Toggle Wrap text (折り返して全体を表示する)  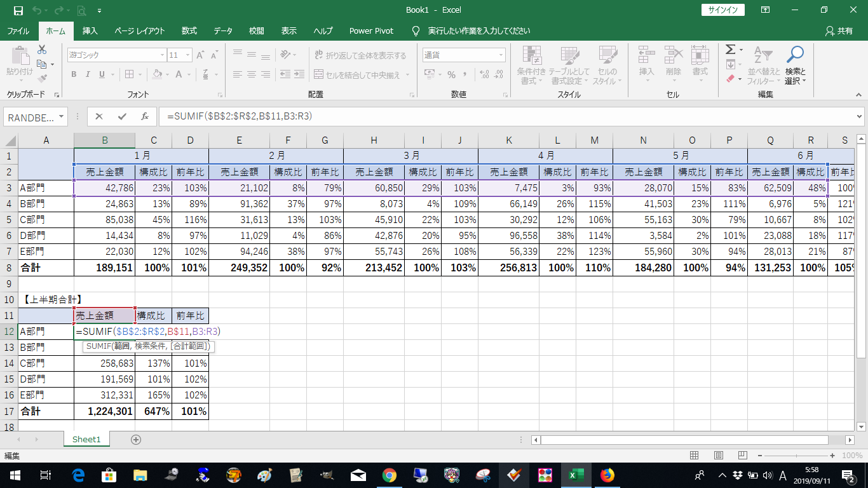361,55
